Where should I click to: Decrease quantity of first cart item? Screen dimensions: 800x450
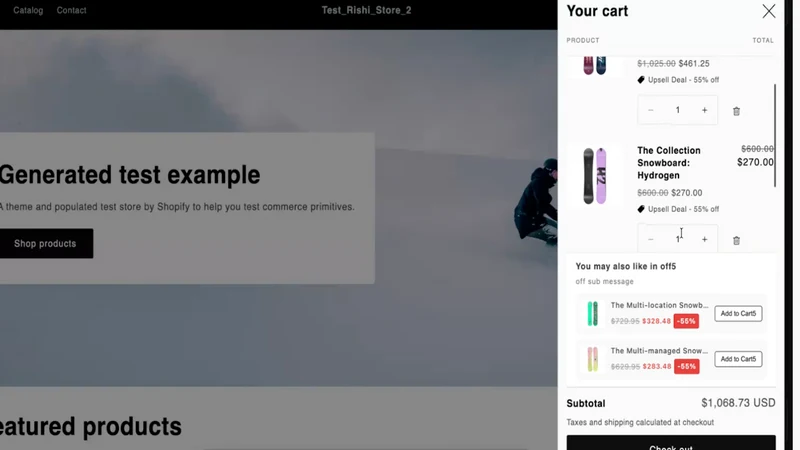click(x=651, y=110)
